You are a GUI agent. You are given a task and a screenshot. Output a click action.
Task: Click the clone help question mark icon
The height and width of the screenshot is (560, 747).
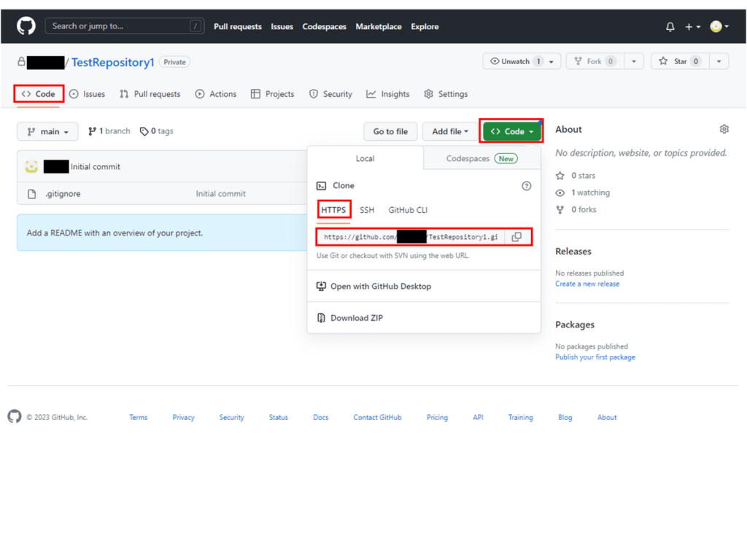click(526, 186)
